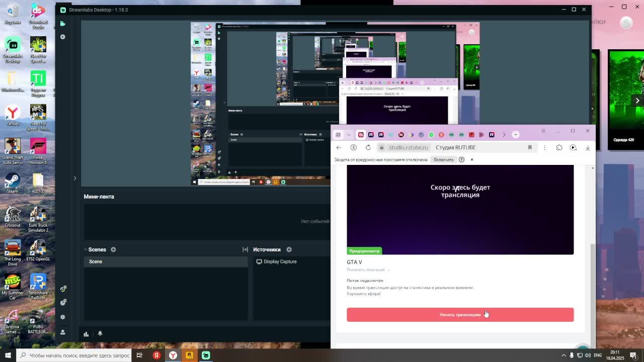Screen dimensions: 644x362
Task: Expand Показать описание under GTA V
Action: (x=368, y=270)
